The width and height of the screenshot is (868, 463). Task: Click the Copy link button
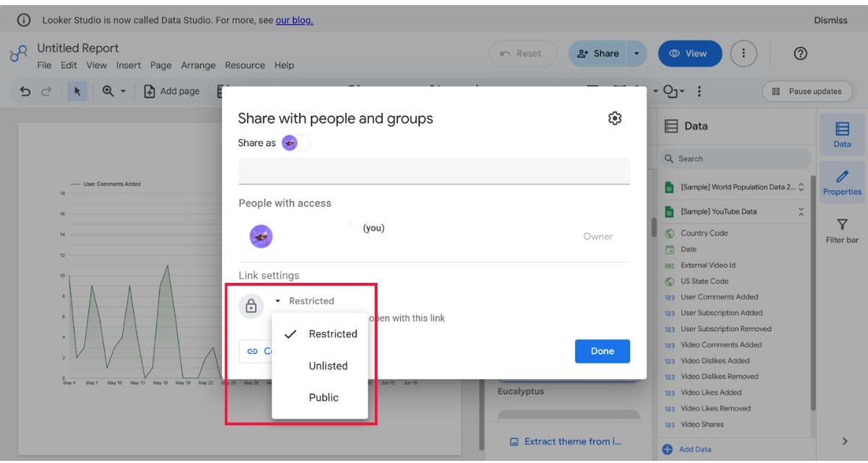tap(257, 351)
